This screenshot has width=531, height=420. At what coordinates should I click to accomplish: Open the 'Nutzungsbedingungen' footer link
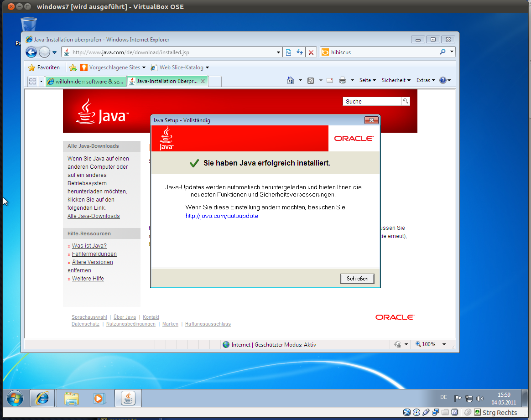point(131,324)
